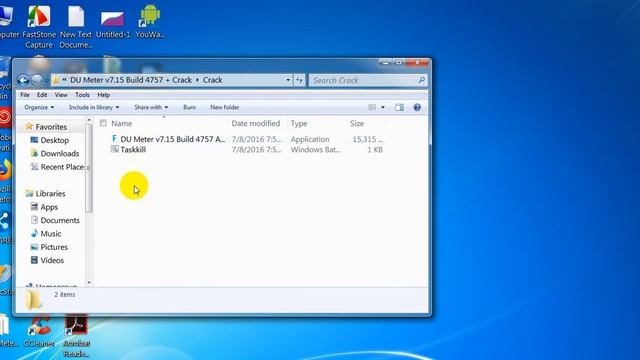Open YouWave Android desktop shortcut
640x360 pixels.
[x=150, y=16]
